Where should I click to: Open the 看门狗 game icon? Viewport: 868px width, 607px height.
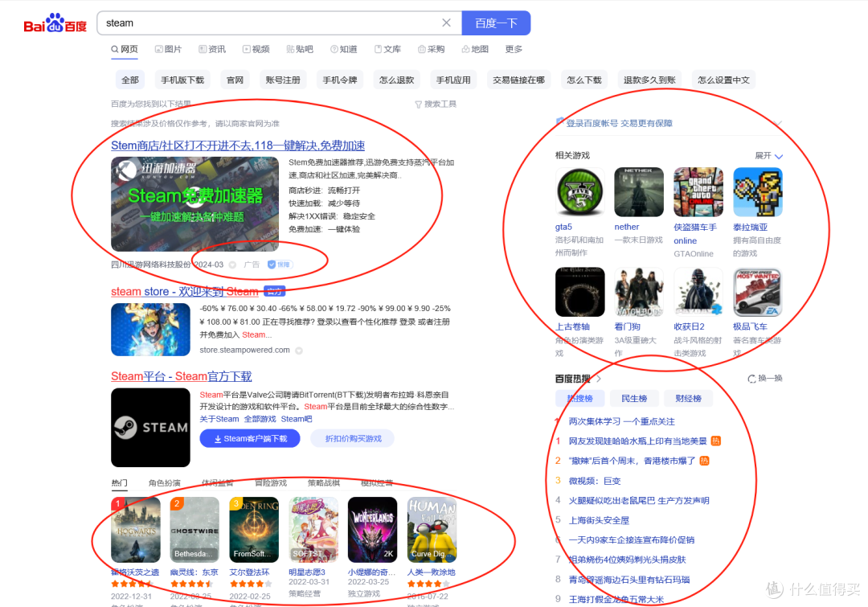click(x=639, y=292)
